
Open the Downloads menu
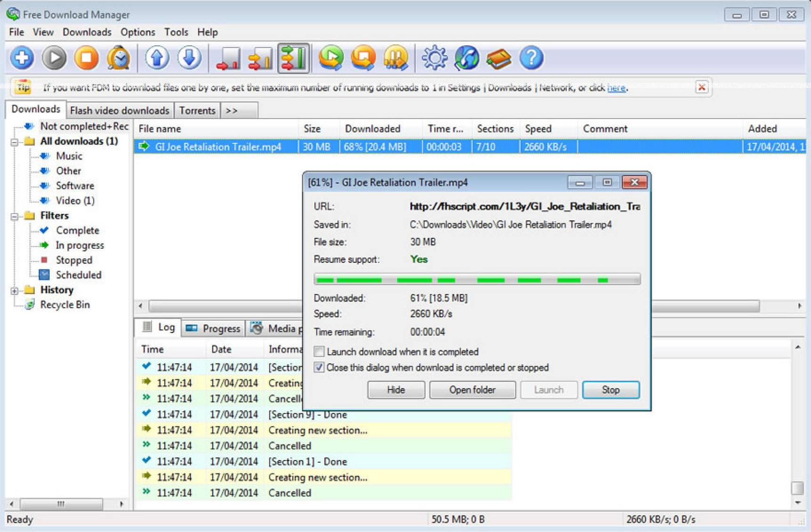[87, 32]
